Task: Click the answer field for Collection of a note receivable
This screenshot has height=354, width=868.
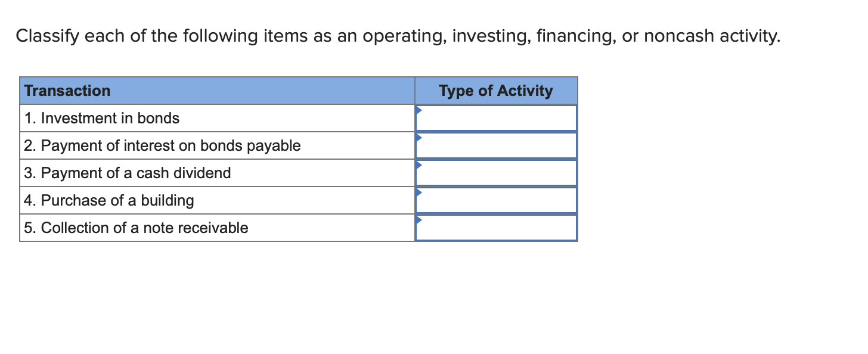Action: tap(496, 227)
